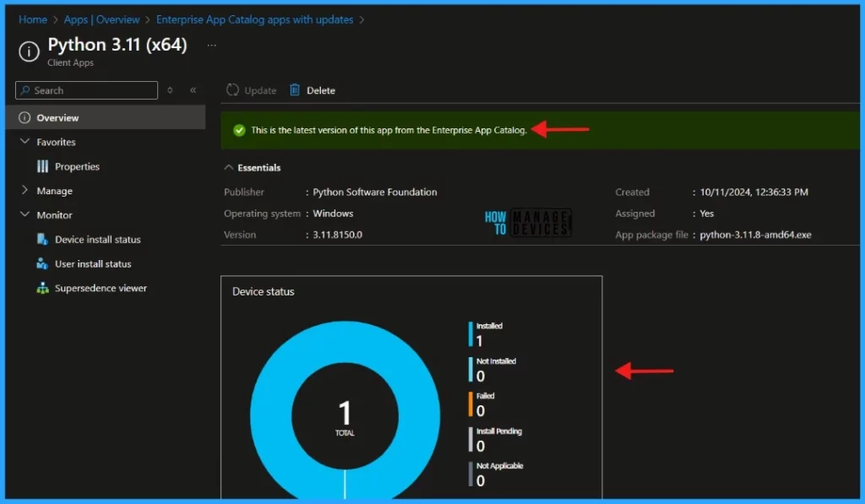
Task: Open the ellipsis more options menu
Action: click(x=211, y=46)
